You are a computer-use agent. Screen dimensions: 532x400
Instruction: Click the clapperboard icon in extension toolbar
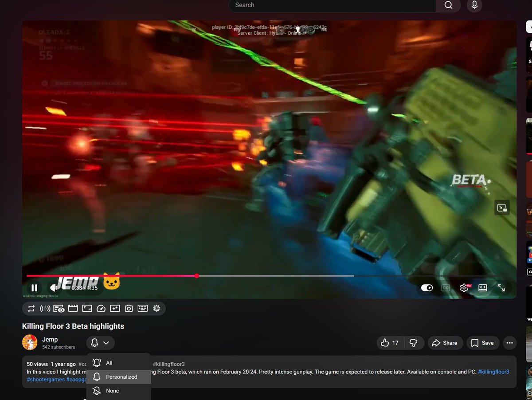click(x=73, y=309)
